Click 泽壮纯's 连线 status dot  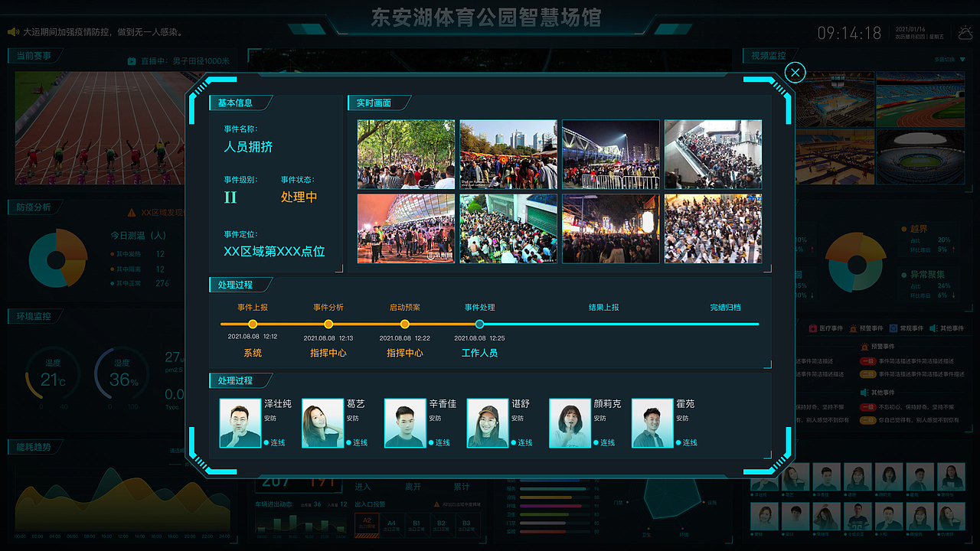pos(266,442)
